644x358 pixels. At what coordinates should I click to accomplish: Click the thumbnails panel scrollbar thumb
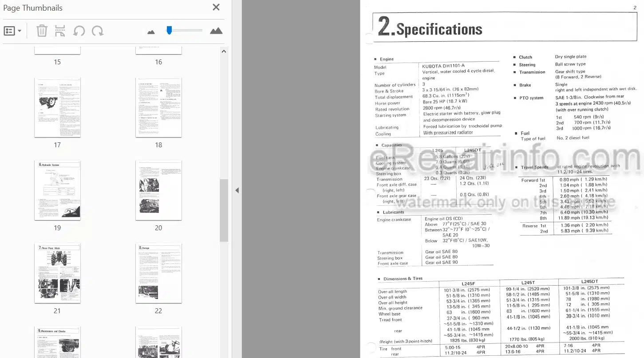(224, 210)
